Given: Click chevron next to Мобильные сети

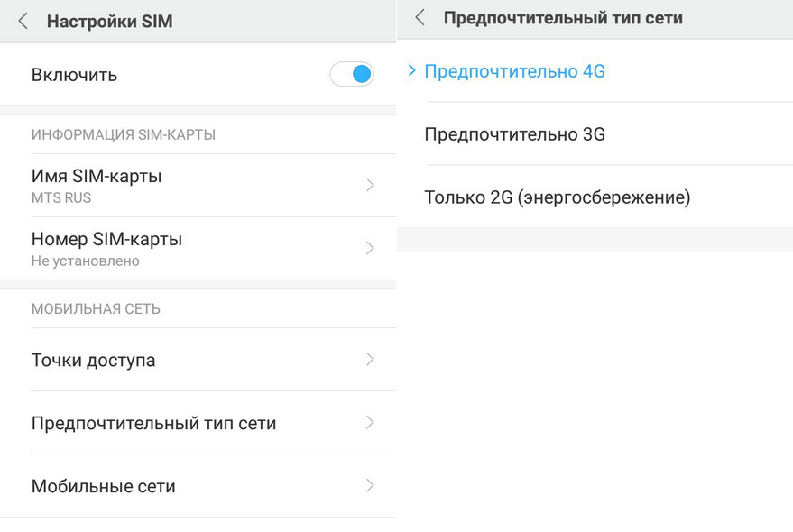Looking at the screenshot, I should click(370, 486).
